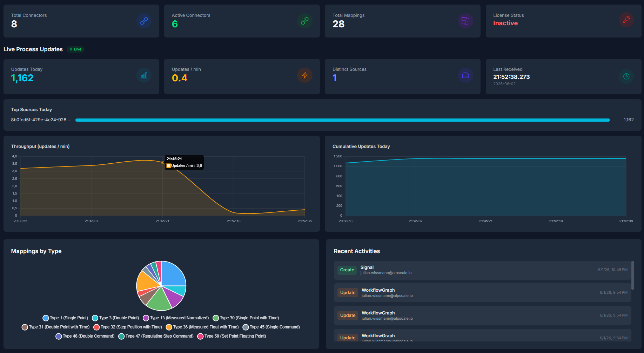Click the Distinct Sources value 1
The height and width of the screenshot is (353, 644).
335,78
